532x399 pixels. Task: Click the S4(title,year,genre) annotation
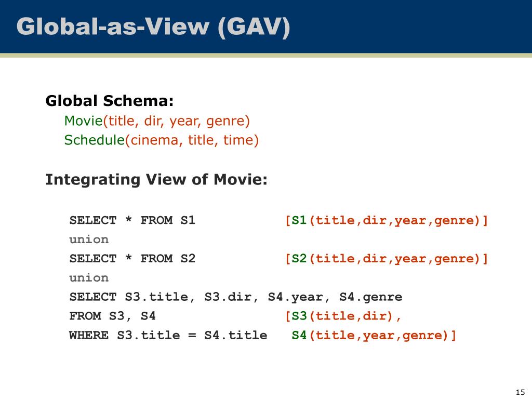point(374,336)
